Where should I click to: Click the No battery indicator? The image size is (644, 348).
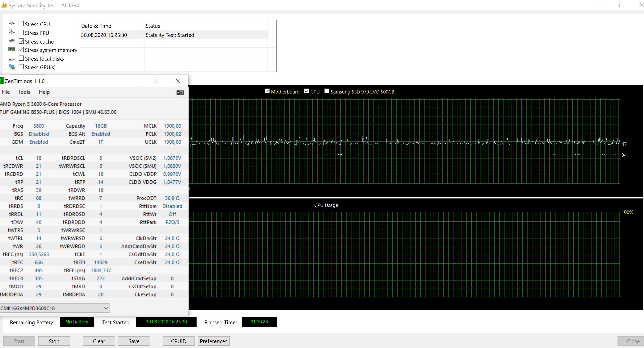pos(77,322)
